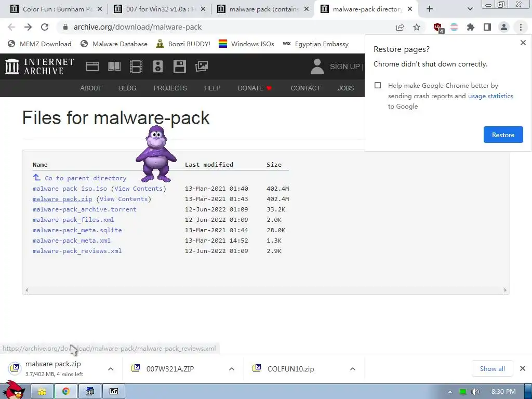Click the user silhouette icon beside Sign Up
Viewport: 532px width, 399px height.
pos(317,66)
